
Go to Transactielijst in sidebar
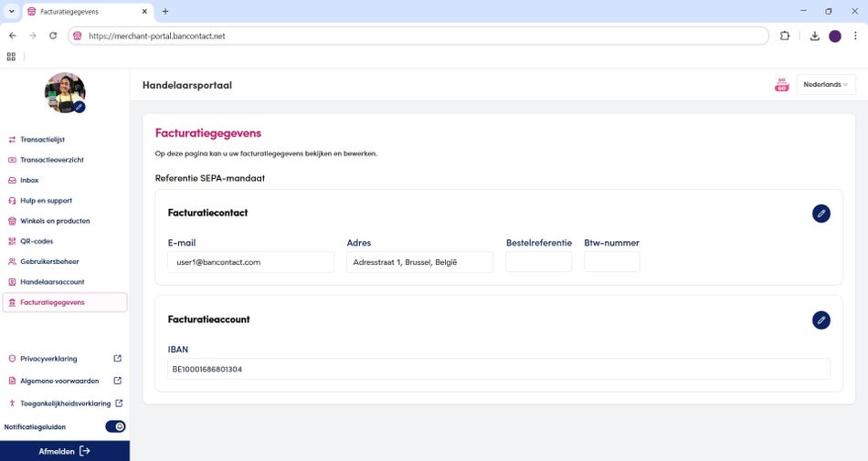pos(42,140)
